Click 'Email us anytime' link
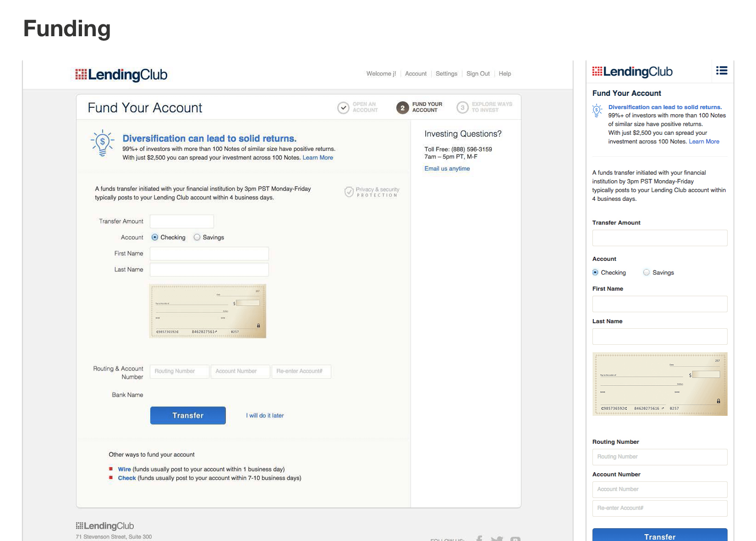This screenshot has height=541, width=756. tap(447, 169)
